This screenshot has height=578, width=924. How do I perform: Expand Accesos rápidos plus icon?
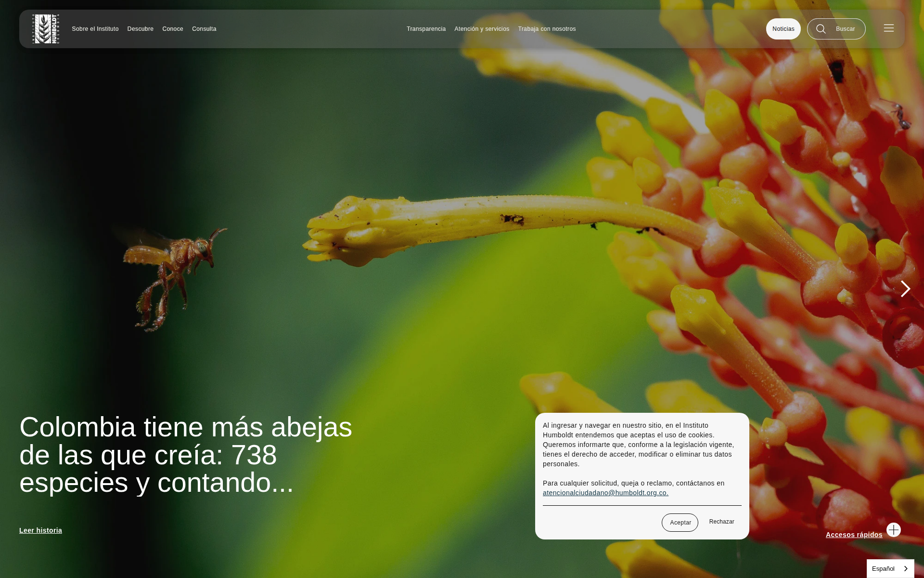coord(894,530)
